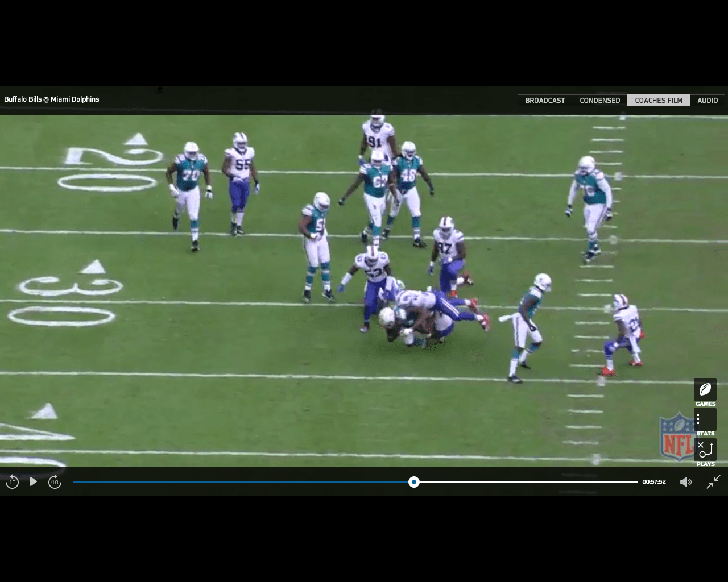
Task: Switch to the Broadcast view tab
Action: pos(544,100)
